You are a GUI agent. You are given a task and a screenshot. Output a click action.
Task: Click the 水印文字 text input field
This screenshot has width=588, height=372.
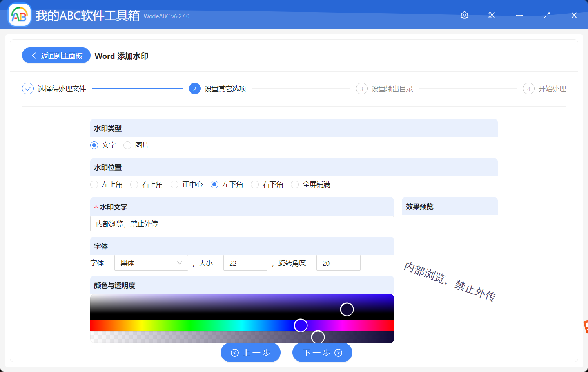point(242,224)
